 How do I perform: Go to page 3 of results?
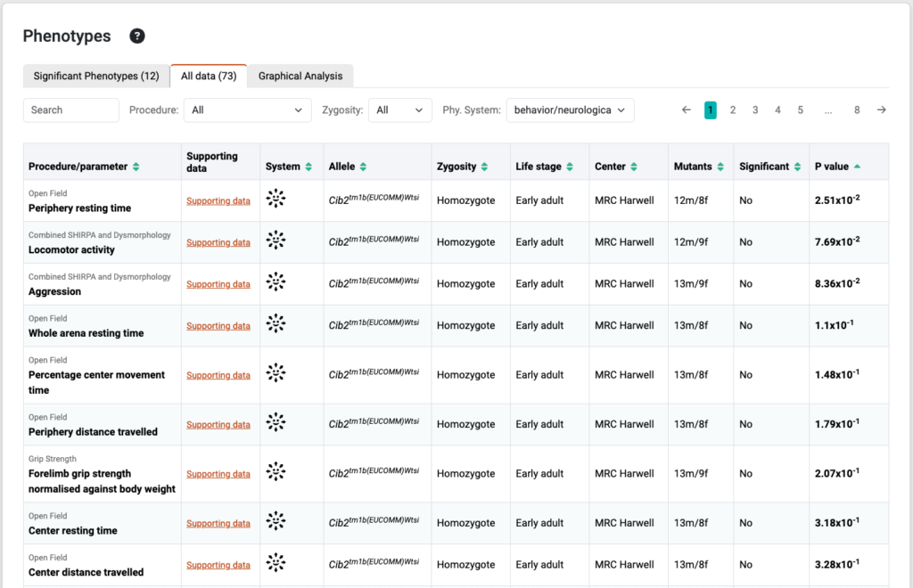pyautogui.click(x=755, y=110)
